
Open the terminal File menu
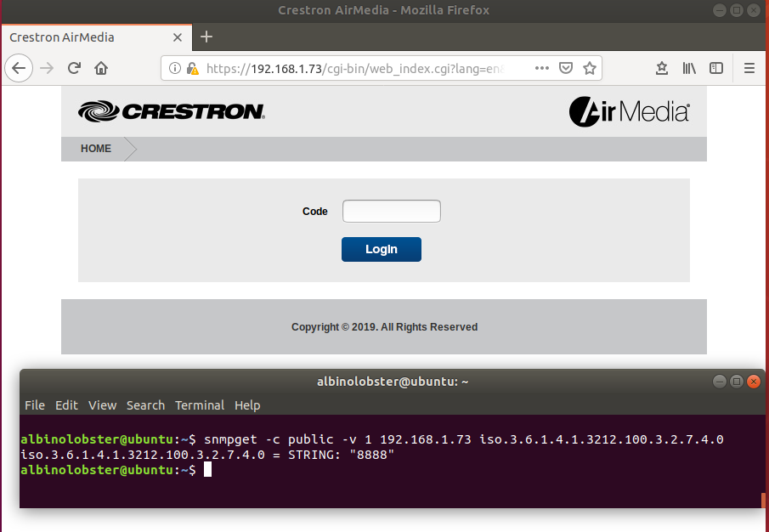point(34,405)
